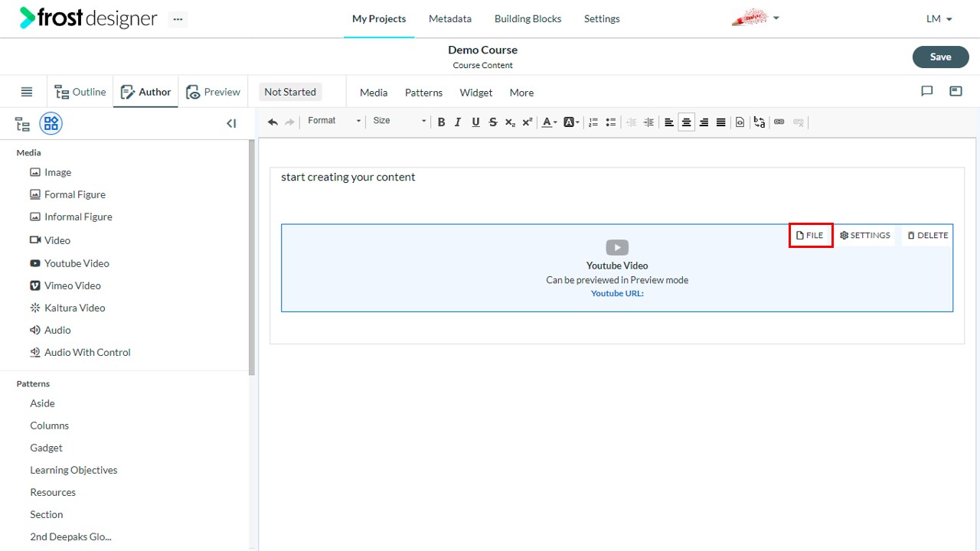Click the Not Started status button
Viewport: 980px width, 551px height.
290,92
